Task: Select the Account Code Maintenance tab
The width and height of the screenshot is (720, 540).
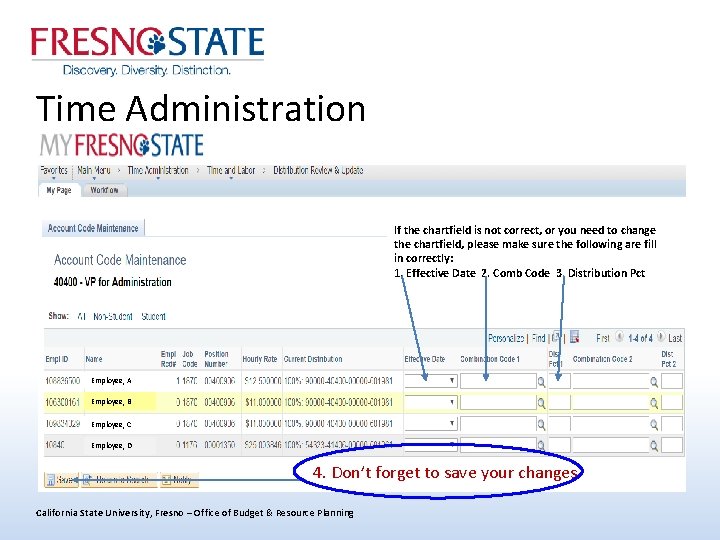Action: coord(93,228)
